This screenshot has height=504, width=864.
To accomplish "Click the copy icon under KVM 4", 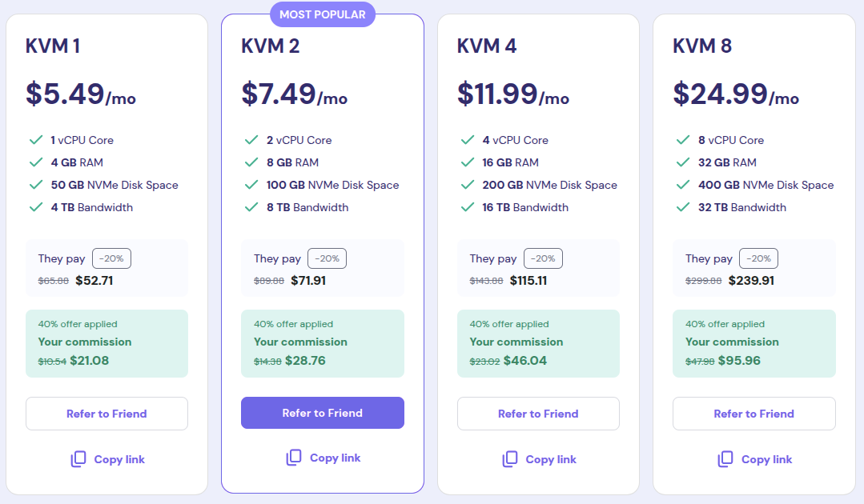I will (x=510, y=459).
